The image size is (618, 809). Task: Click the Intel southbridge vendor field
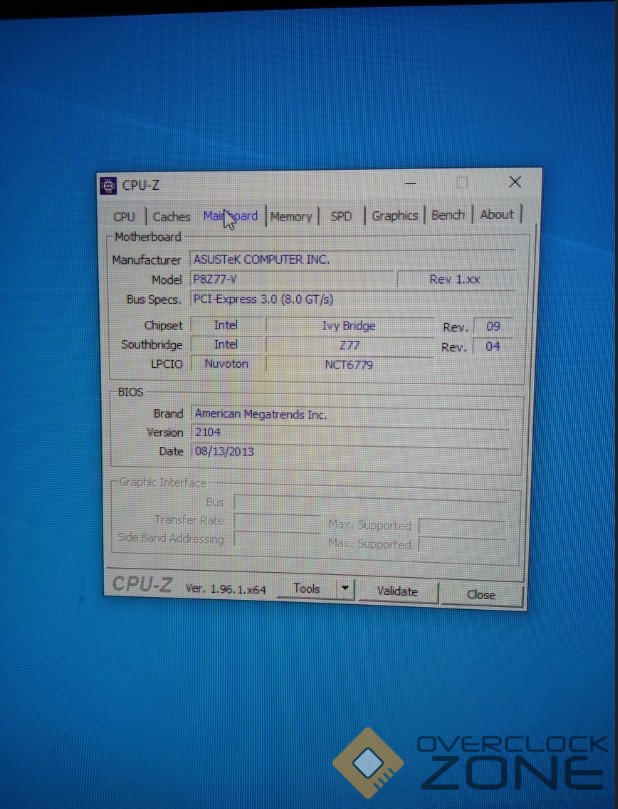click(226, 344)
